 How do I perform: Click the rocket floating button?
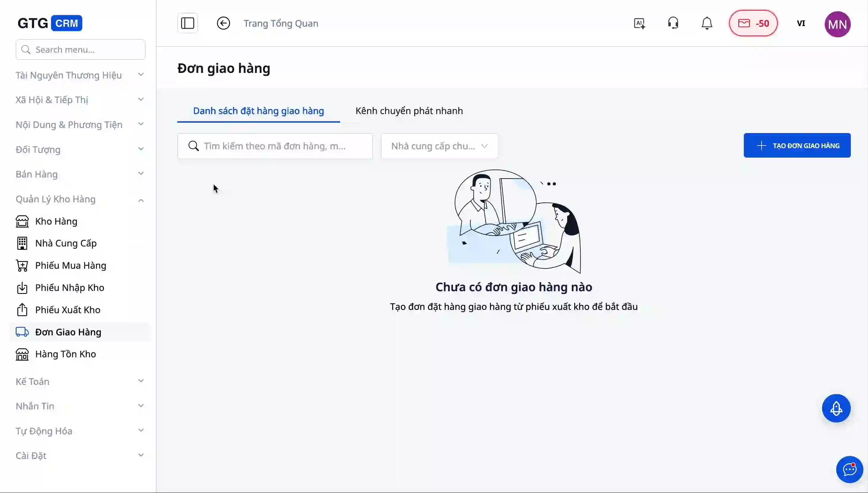tap(836, 408)
